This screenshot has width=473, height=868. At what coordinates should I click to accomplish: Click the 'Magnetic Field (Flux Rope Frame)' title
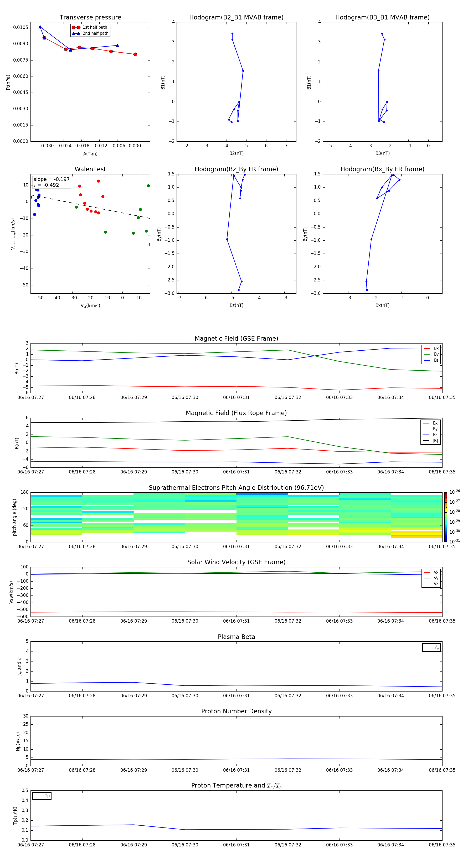(x=236, y=413)
